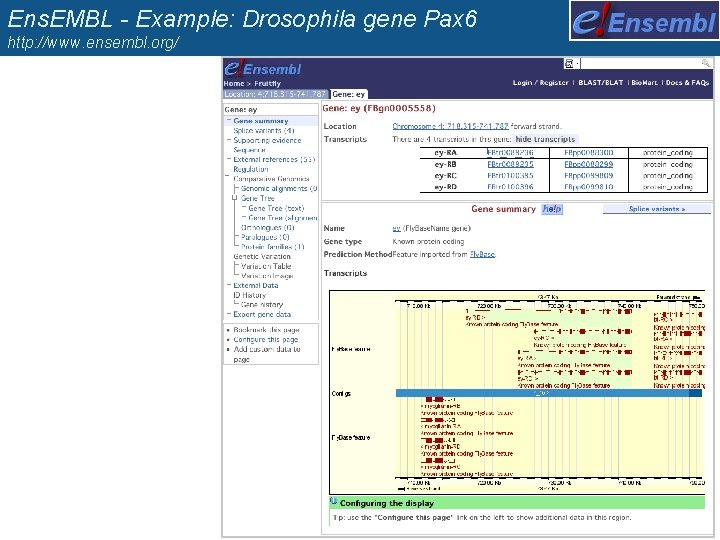The image size is (720, 540).
Task: Click Configure this page link
Action: [266, 339]
